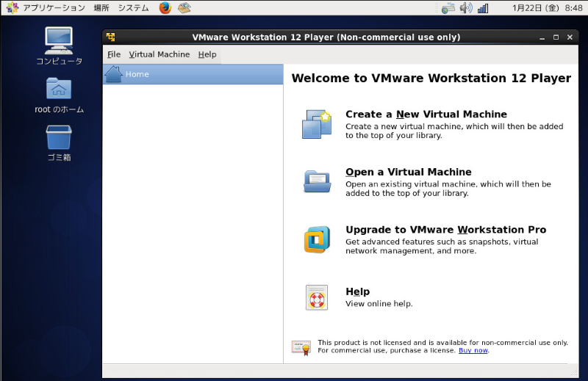Select Home in the library sidebar
The image size is (588, 381).
pos(193,74)
